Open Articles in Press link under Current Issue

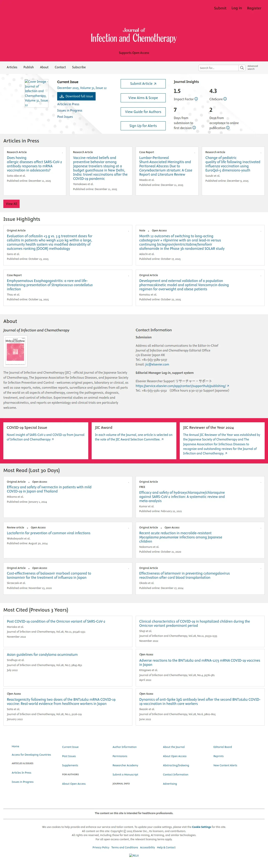tap(68, 104)
